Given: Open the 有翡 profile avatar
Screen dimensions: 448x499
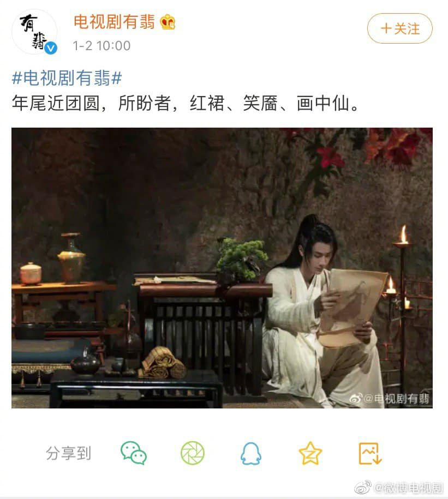Looking at the screenshot, I should tap(34, 32).
